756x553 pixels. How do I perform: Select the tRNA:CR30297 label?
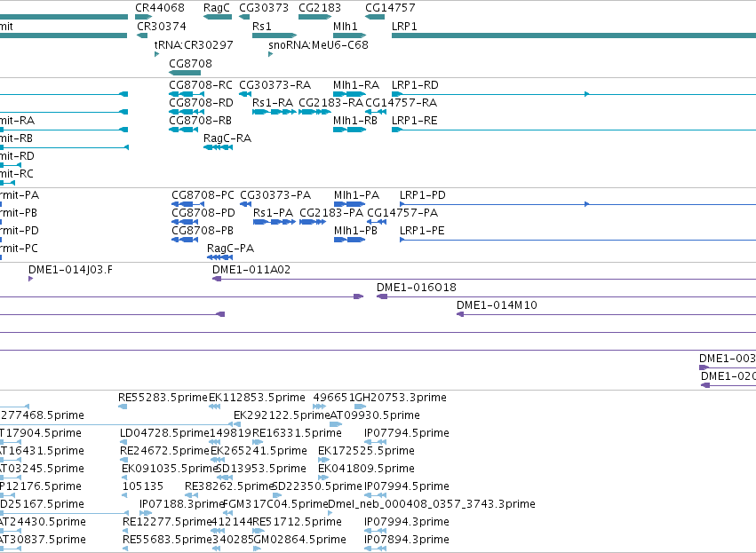click(194, 45)
